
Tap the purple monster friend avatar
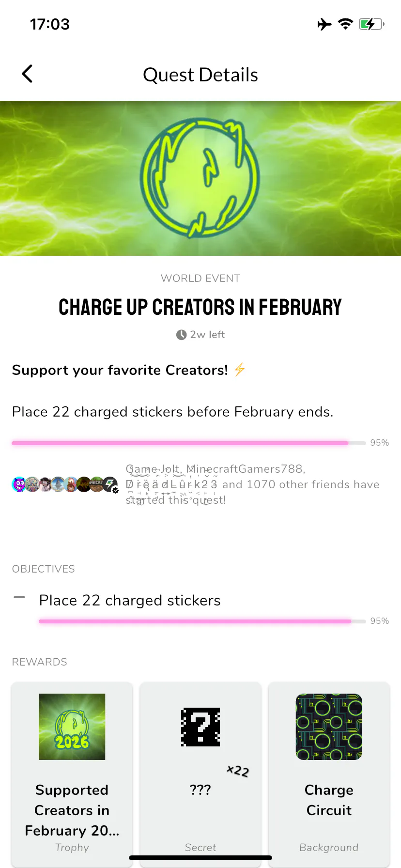[19, 484]
